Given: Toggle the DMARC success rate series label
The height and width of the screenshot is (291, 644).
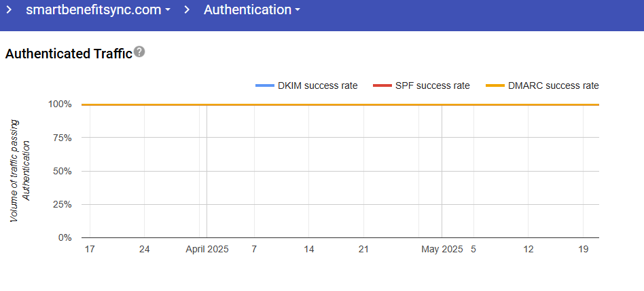Looking at the screenshot, I should coord(553,86).
